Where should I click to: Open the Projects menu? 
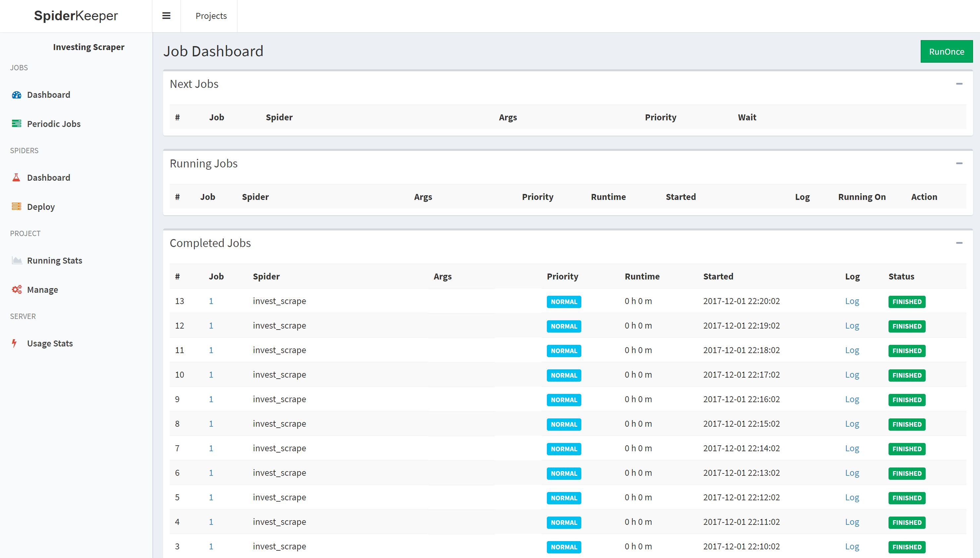211,16
